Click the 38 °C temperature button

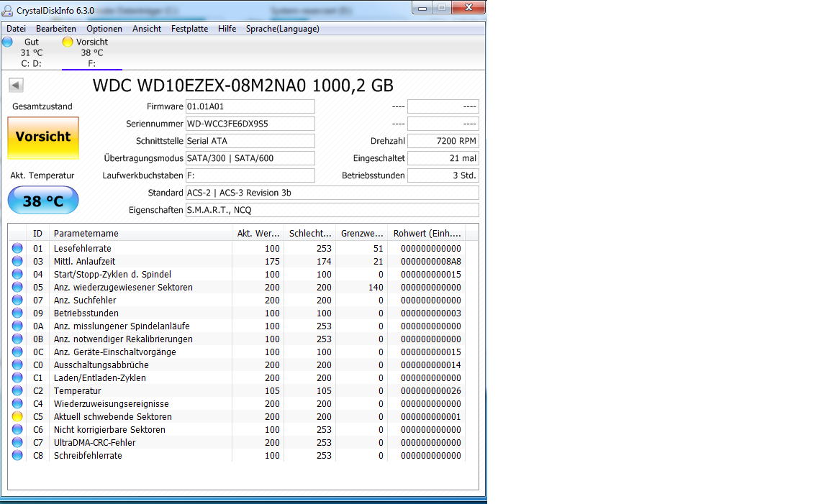(43, 200)
